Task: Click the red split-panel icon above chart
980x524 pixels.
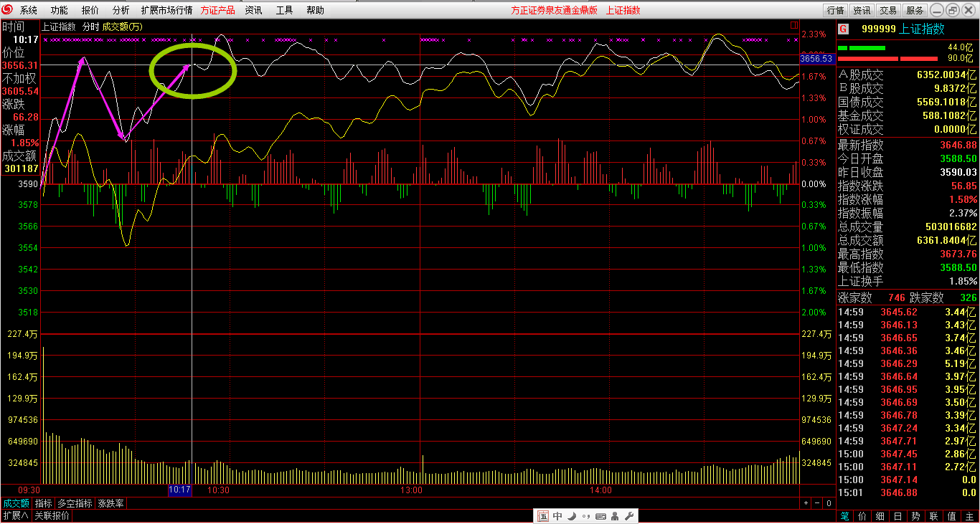Action: [x=793, y=25]
